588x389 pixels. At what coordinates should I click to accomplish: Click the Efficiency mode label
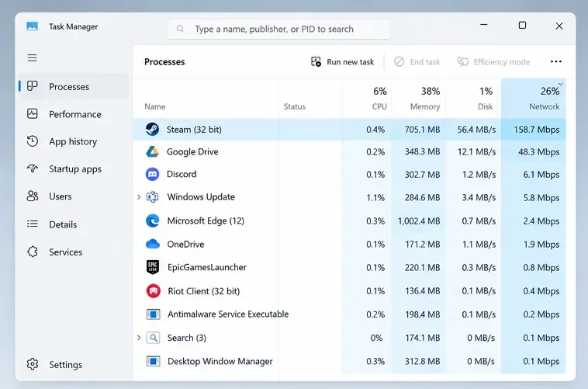point(502,62)
